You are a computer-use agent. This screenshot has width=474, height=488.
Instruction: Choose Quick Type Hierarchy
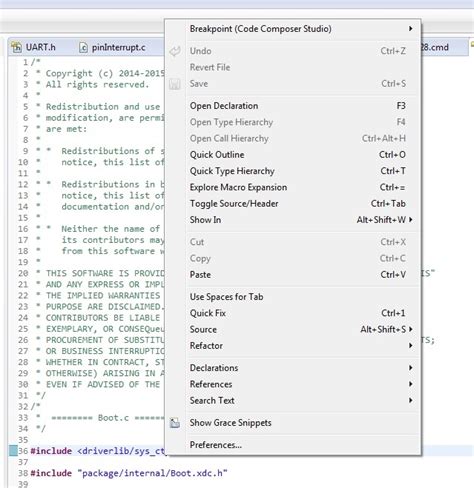293,171
